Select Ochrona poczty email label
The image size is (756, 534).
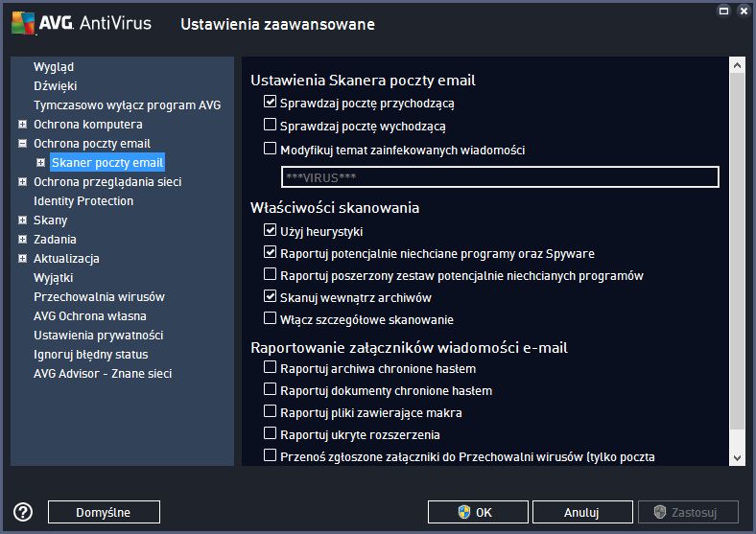91,144
